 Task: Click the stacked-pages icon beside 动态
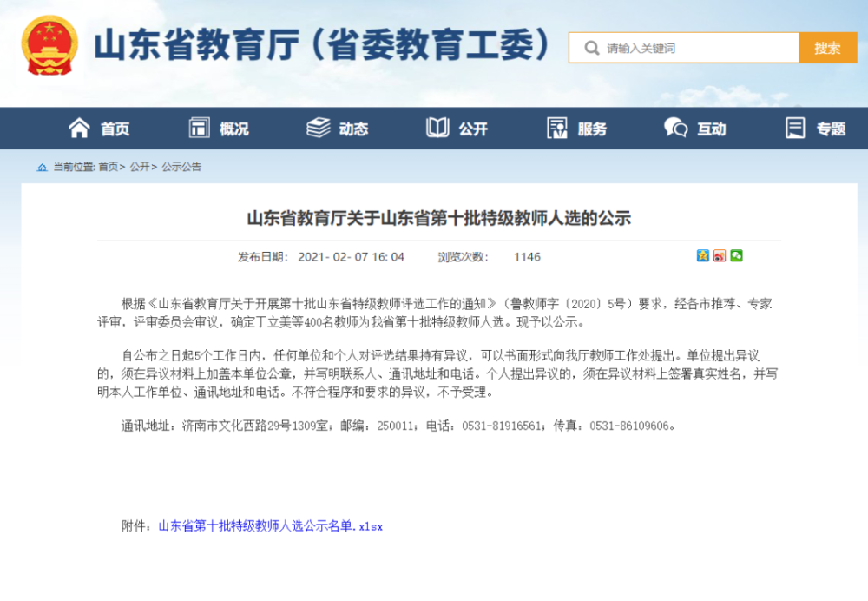[x=319, y=127]
